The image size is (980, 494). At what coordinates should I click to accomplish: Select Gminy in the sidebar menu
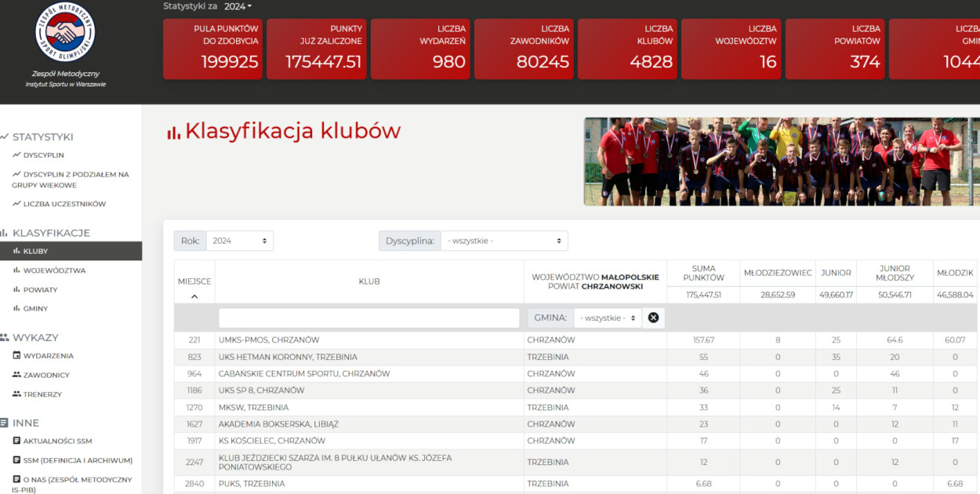click(35, 308)
